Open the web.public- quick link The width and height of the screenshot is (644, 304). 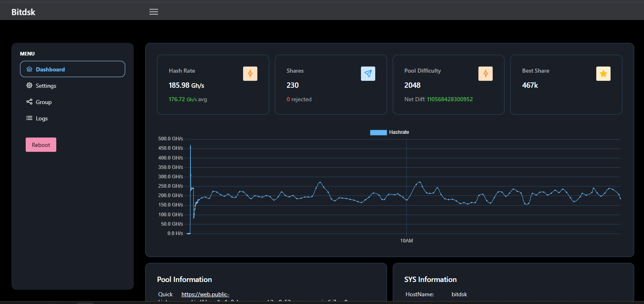[x=205, y=294]
